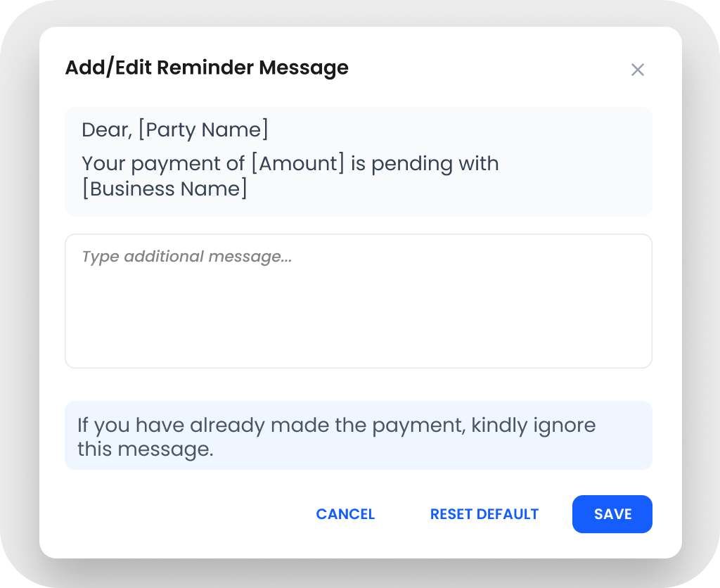The height and width of the screenshot is (588, 720).
Task: Click the blue footer note about payments
Action: pos(359,435)
